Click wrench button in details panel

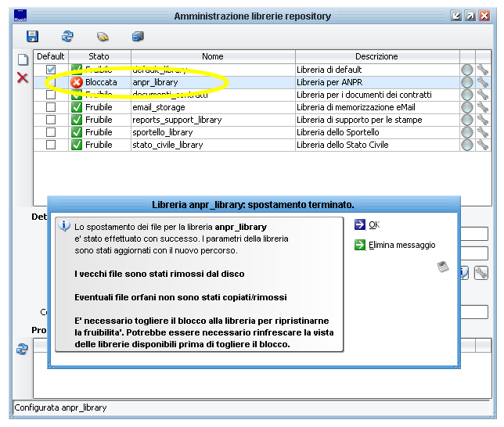tap(481, 274)
